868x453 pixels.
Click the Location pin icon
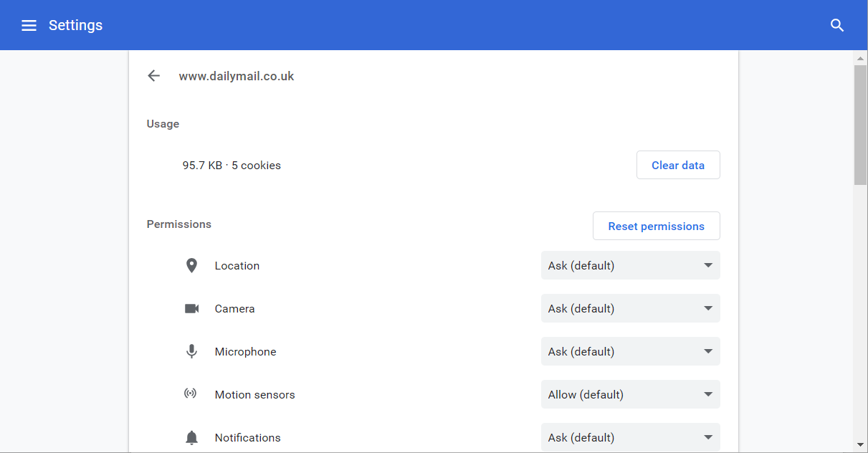[191, 266]
